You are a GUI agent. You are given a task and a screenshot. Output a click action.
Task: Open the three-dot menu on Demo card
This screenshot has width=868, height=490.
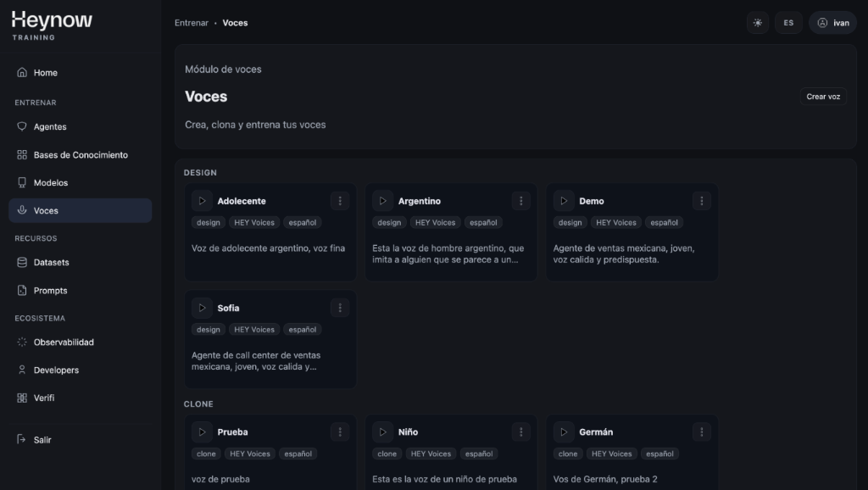[x=701, y=201]
